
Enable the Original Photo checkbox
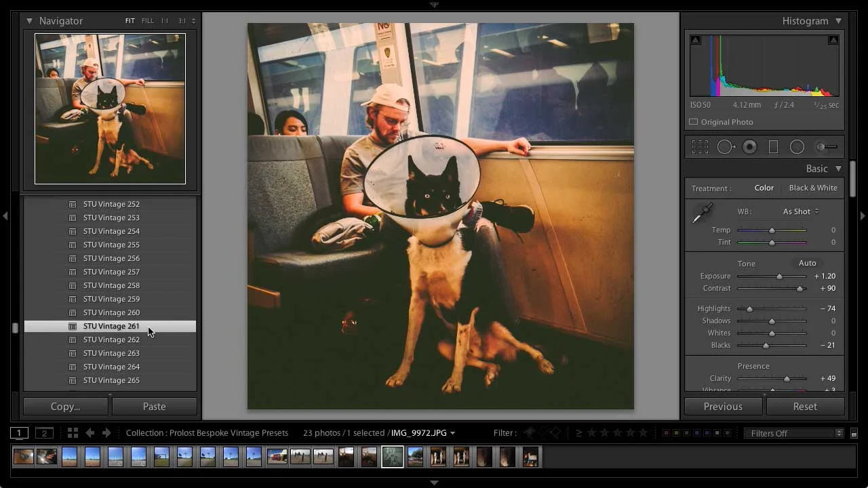tap(693, 122)
